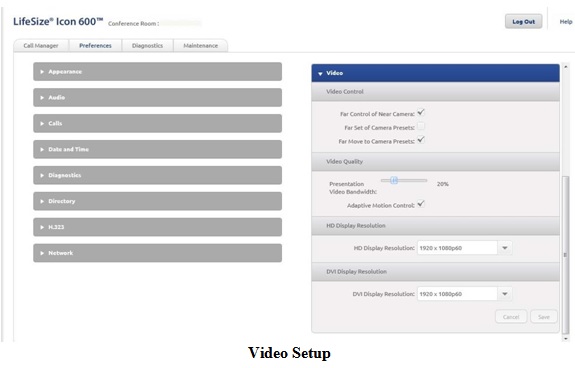Click the Log Out button
The width and height of the screenshot is (575, 368).
[x=523, y=22]
